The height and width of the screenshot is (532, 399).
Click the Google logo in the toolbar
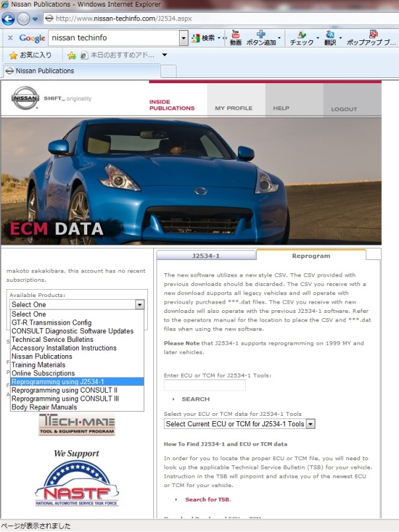[32, 38]
